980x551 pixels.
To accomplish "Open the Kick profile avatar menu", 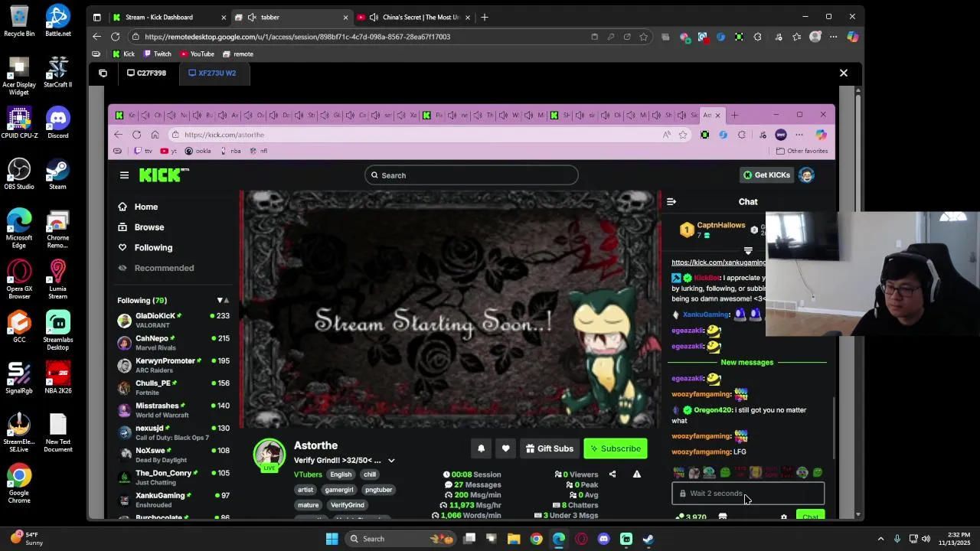I will 806,175.
